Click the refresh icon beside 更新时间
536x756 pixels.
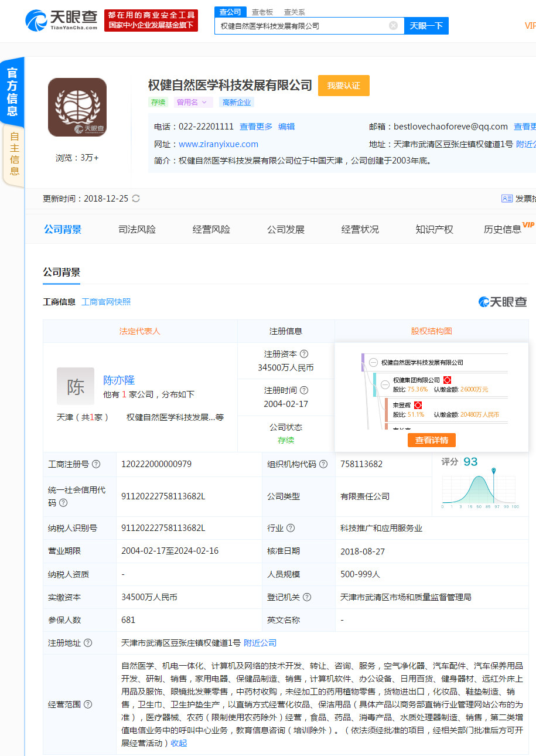pos(135,198)
